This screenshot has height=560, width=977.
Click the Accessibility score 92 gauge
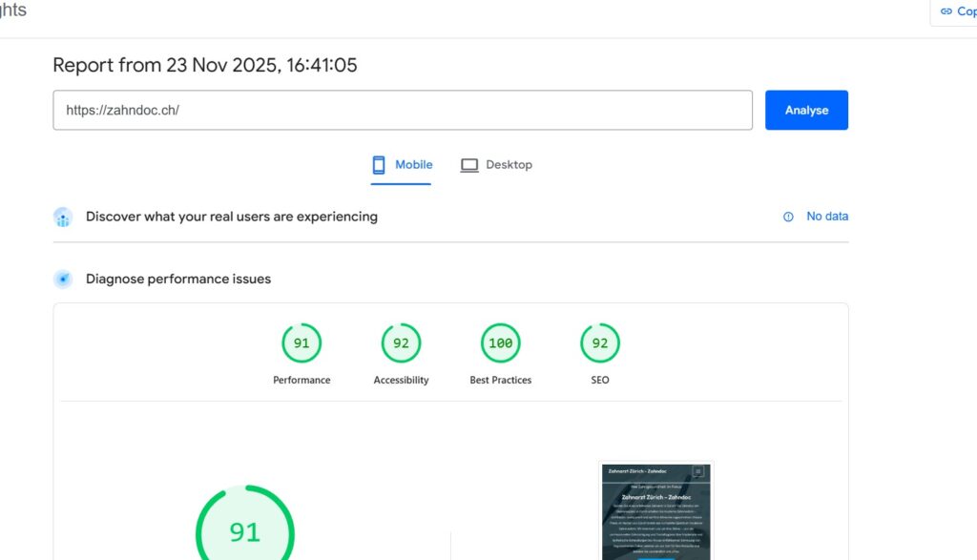tap(401, 343)
